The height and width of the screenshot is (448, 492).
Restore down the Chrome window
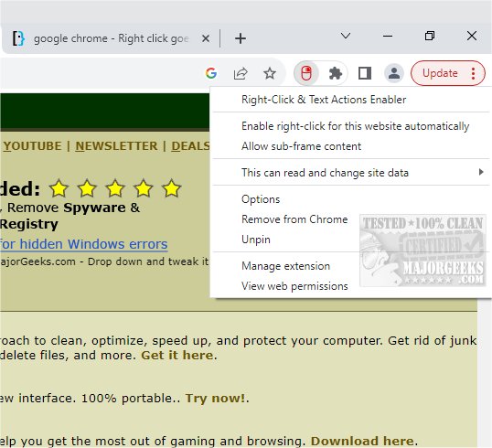[x=430, y=36]
